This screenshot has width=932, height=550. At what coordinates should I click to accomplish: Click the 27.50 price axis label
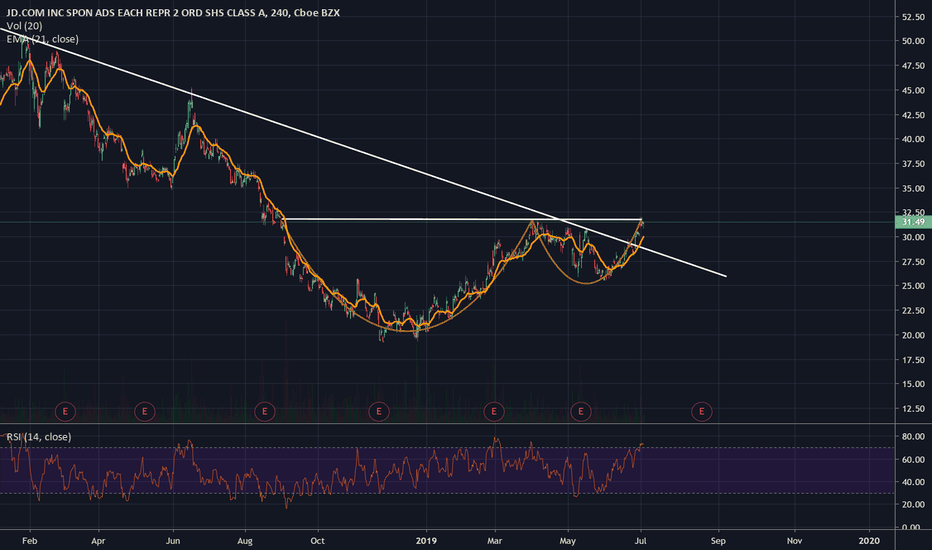coord(913,262)
